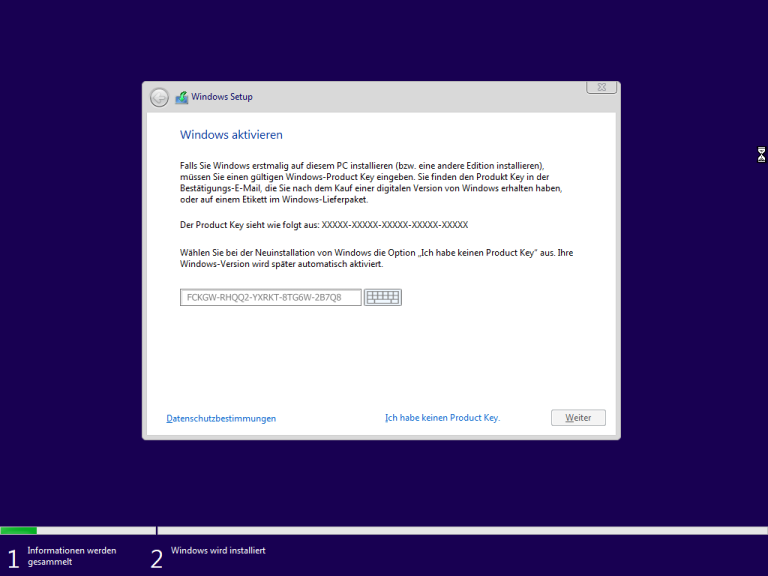Click the "Windows aktivieren" heading

(x=231, y=135)
